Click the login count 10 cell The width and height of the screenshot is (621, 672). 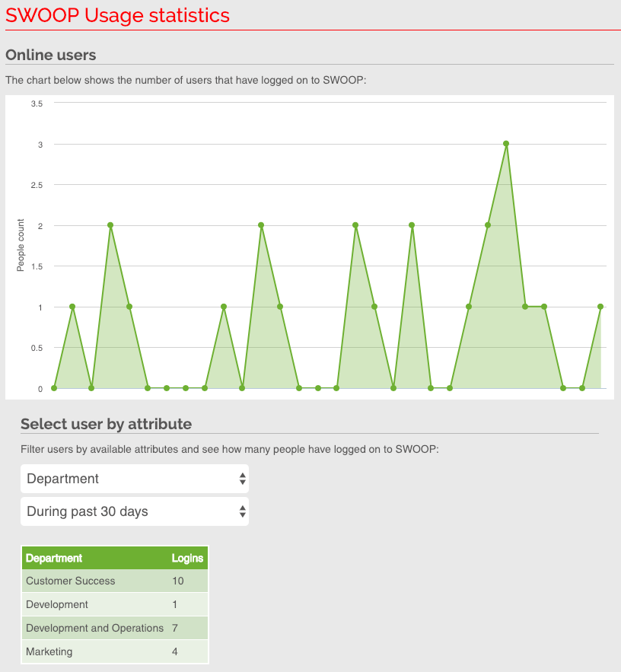(x=178, y=581)
